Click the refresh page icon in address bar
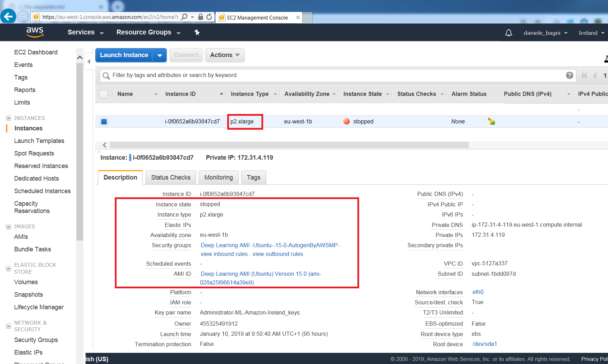608x364 pixels. coord(209,17)
